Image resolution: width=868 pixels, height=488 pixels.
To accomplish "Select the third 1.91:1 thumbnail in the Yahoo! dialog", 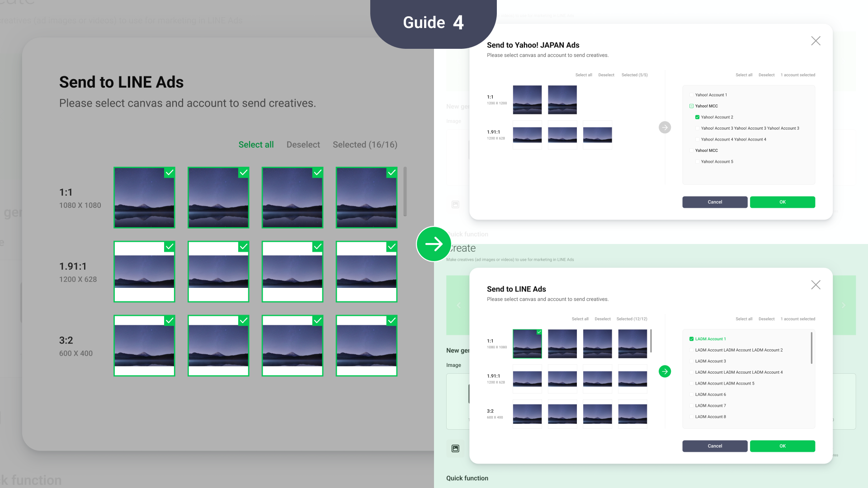I will (598, 135).
